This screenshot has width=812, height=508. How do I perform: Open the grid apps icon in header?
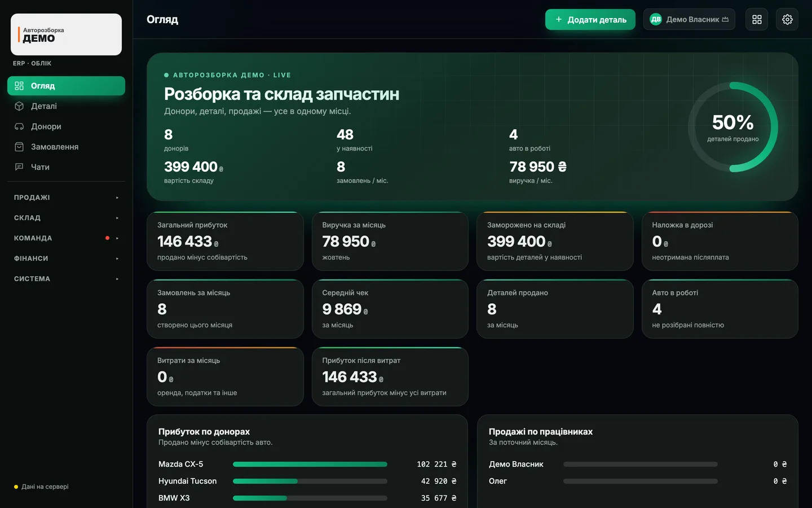[757, 19]
